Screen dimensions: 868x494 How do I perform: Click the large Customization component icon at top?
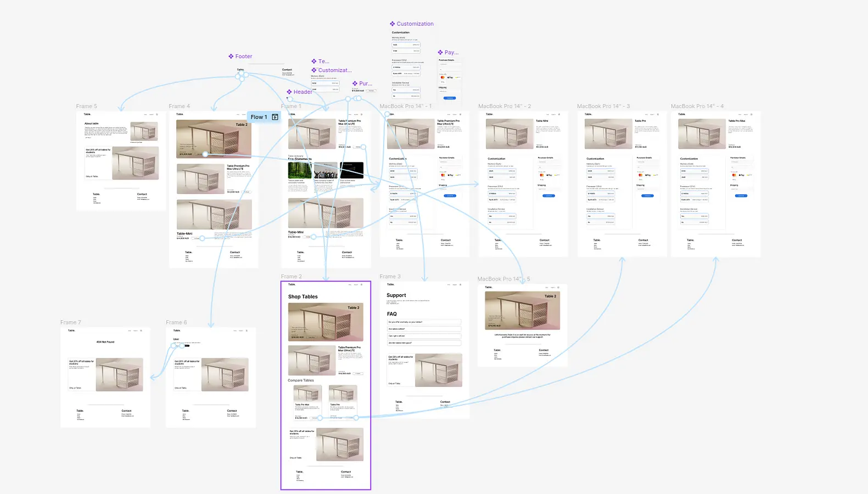point(393,24)
